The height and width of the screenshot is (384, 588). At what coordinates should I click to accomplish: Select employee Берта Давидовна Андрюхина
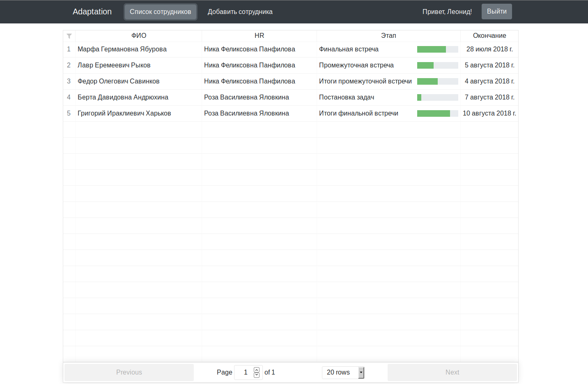123,97
